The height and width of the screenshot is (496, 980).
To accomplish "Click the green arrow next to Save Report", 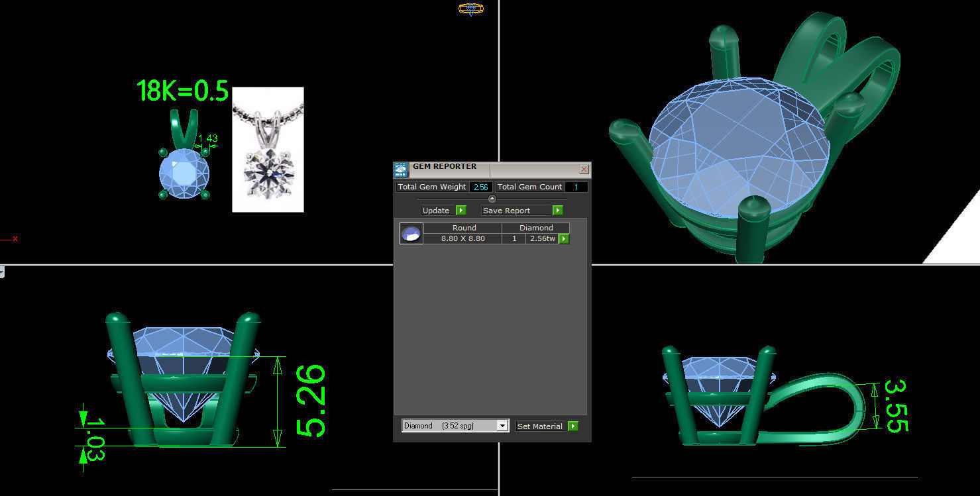I will [557, 211].
